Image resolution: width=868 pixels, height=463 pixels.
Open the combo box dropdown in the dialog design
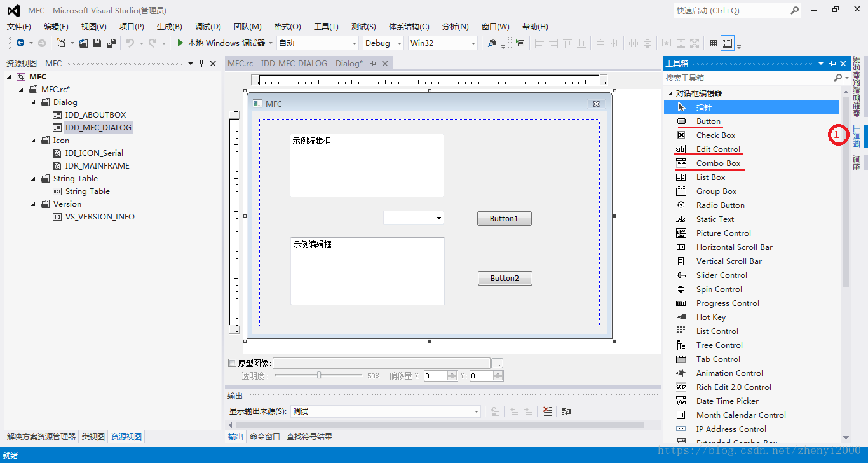click(x=438, y=218)
